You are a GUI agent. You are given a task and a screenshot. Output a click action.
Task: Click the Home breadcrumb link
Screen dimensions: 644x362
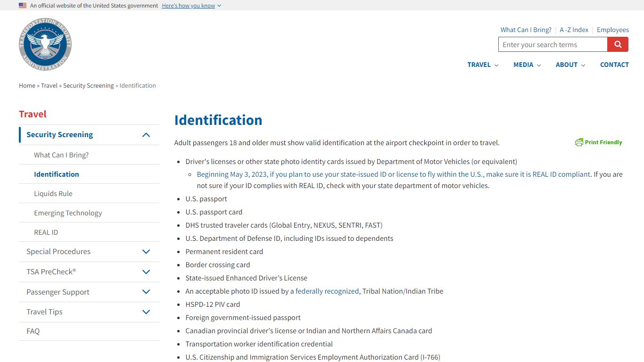tap(27, 86)
